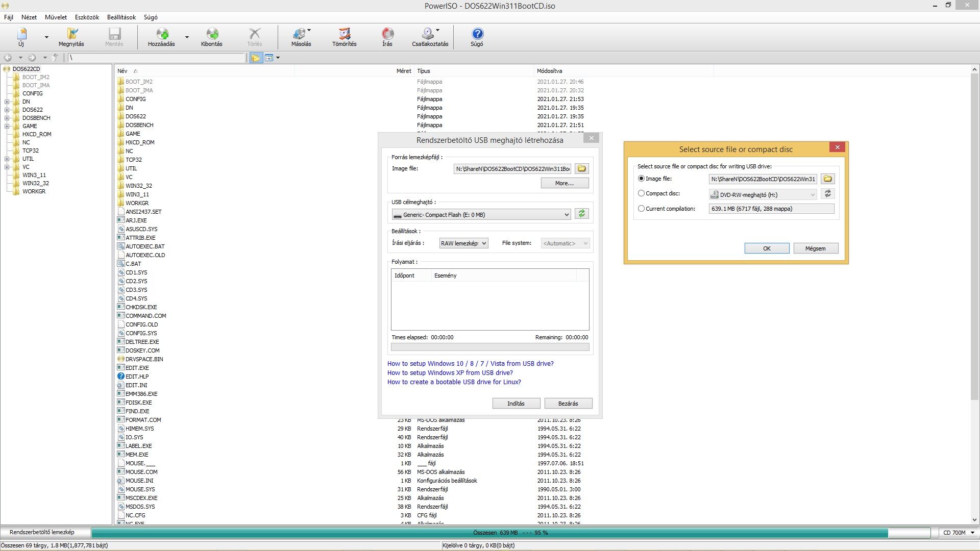980x551 pixels.
Task: Go forward with navigation arrow icon
Action: 32,58
